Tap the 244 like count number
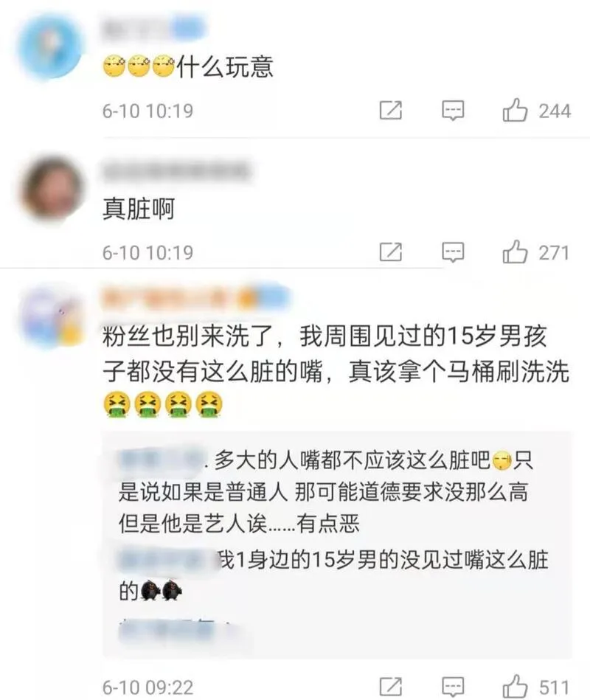The image size is (590, 700). tap(555, 111)
